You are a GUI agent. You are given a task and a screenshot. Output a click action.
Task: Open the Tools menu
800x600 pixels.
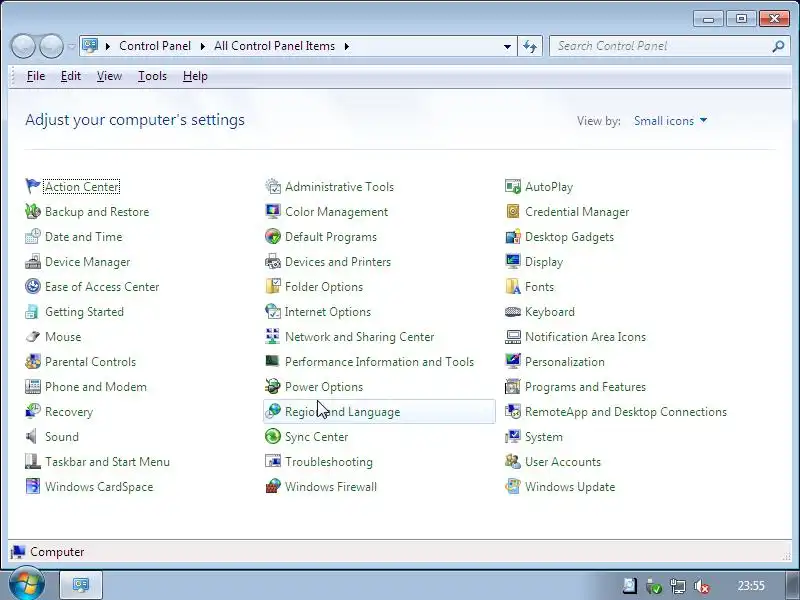click(x=152, y=76)
